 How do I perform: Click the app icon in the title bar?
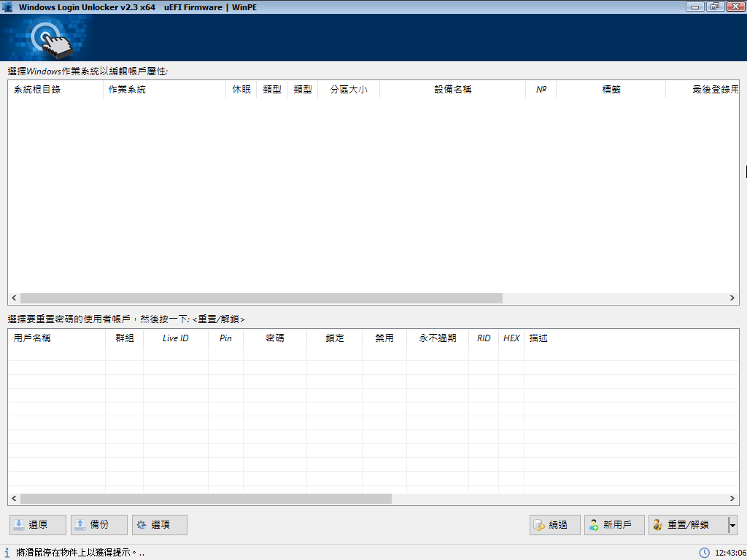[8, 7]
